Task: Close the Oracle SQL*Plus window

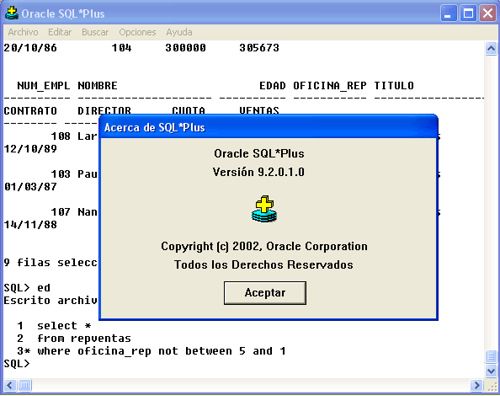Action: pos(488,14)
